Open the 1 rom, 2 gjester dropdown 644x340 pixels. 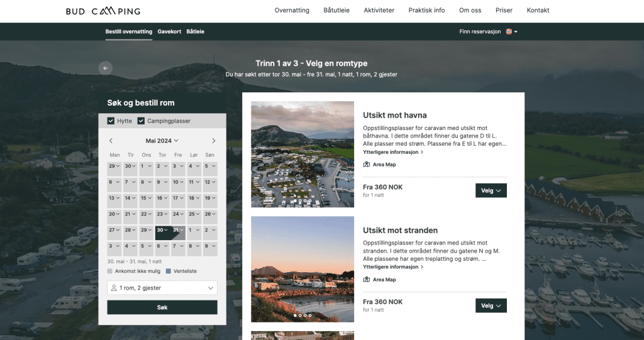pos(162,288)
